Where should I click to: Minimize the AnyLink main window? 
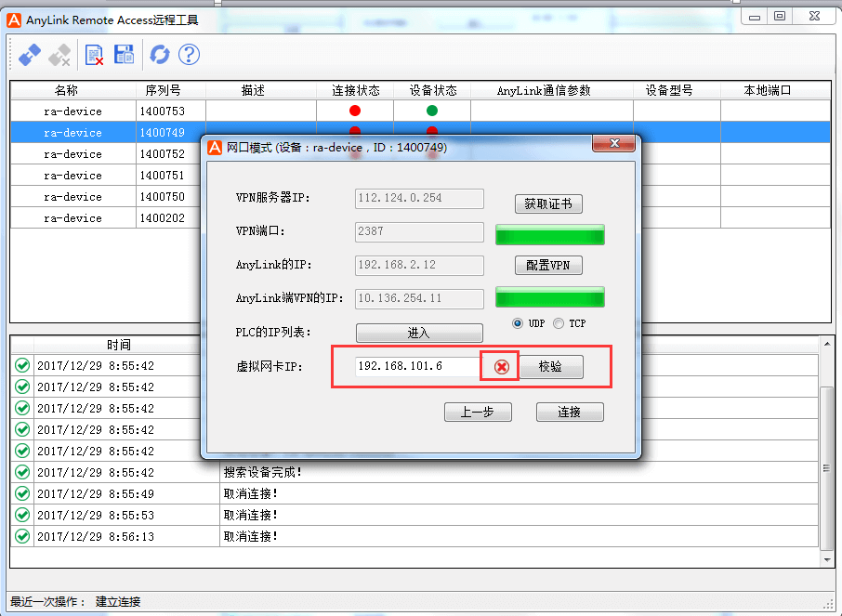coord(755,17)
